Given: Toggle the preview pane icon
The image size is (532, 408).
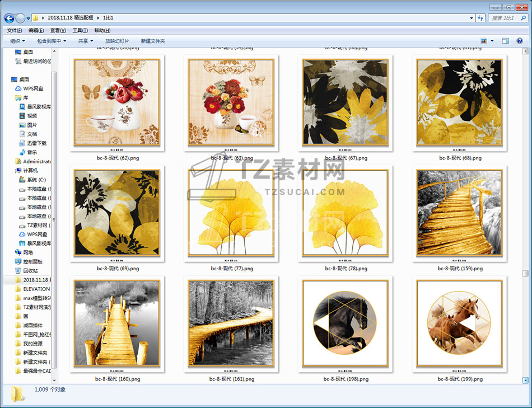Looking at the screenshot, I should click(505, 41).
